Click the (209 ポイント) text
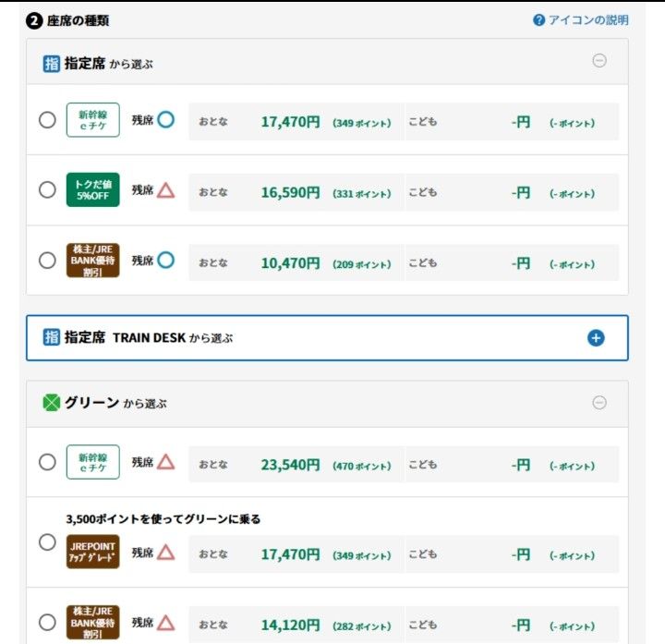The height and width of the screenshot is (644, 665). coord(362,264)
